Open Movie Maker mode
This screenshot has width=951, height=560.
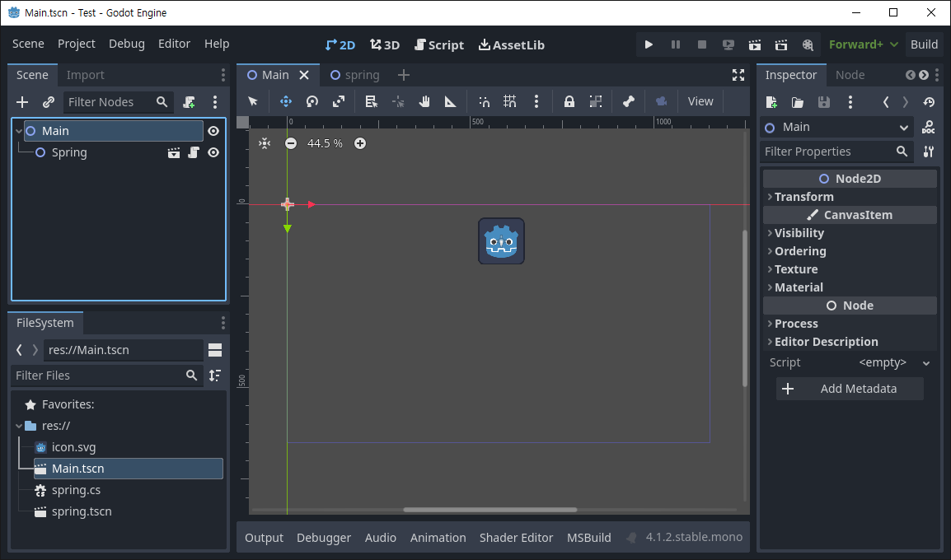point(808,44)
